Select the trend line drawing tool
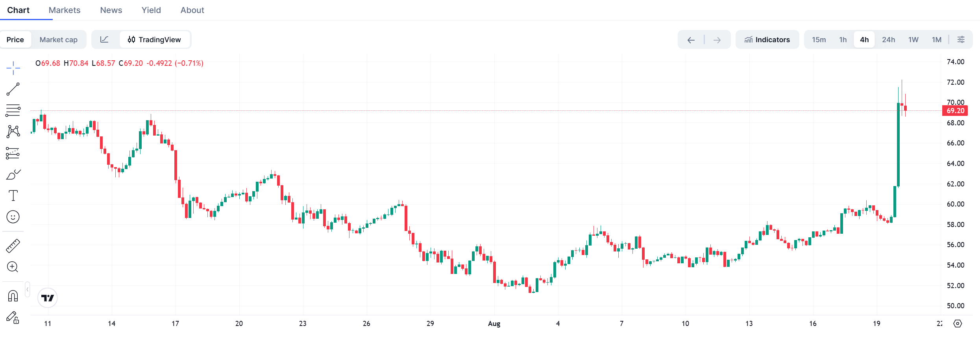The height and width of the screenshot is (337, 980). pos(13,89)
